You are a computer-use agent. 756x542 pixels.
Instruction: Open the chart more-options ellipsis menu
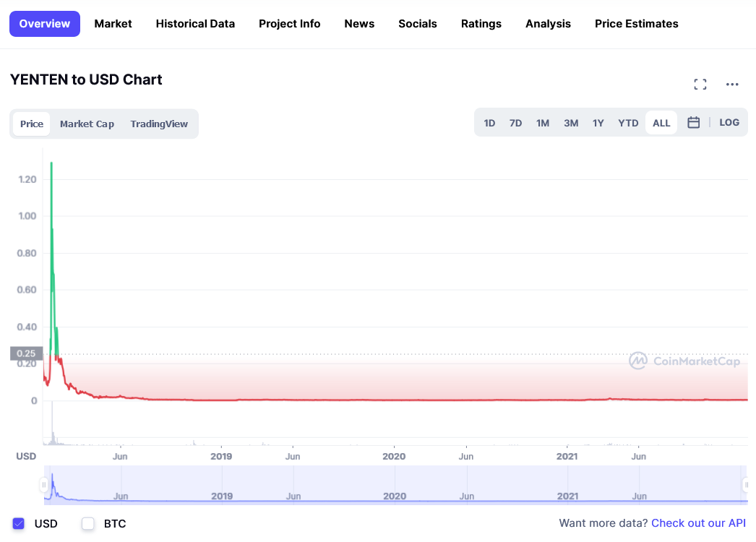click(732, 85)
